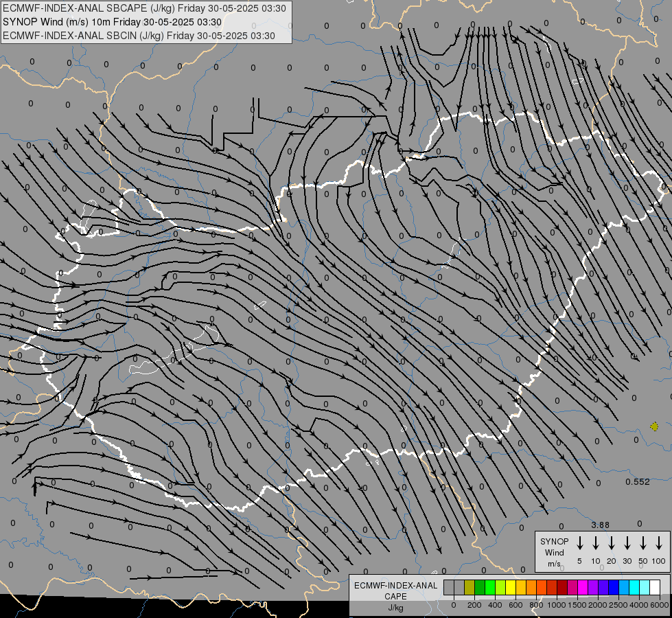Select the crimson-pink CAPE swatch

572,587
